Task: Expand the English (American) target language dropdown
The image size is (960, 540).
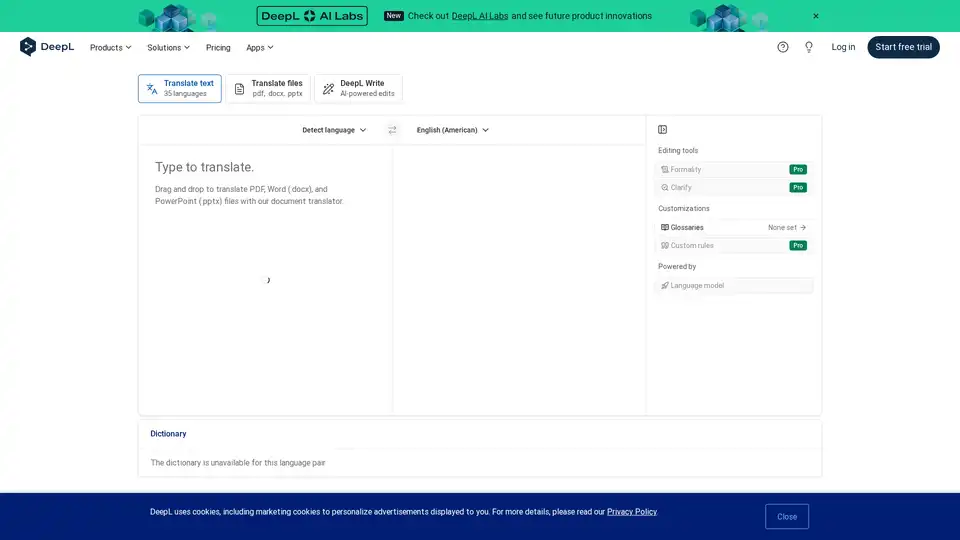Action: [x=453, y=130]
